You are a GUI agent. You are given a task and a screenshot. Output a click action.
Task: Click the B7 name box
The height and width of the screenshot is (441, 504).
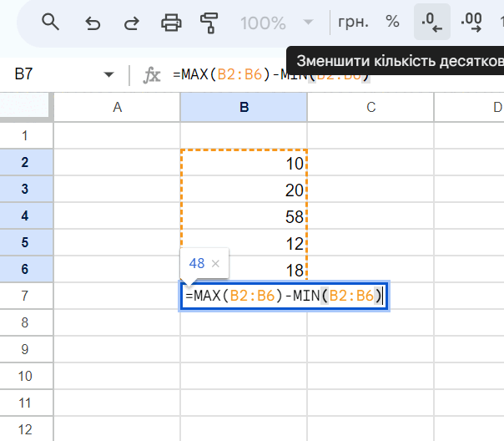[x=23, y=74]
